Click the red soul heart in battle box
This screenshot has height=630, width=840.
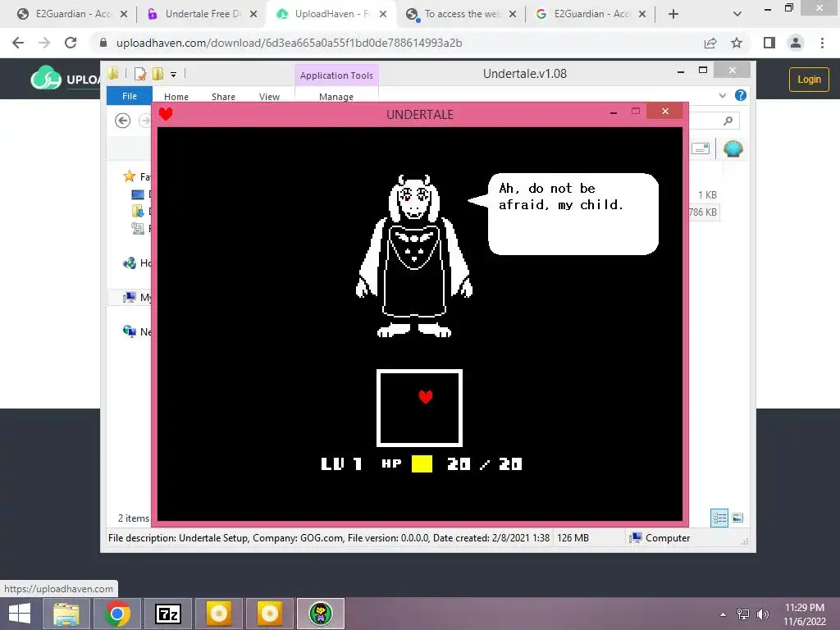click(x=426, y=396)
